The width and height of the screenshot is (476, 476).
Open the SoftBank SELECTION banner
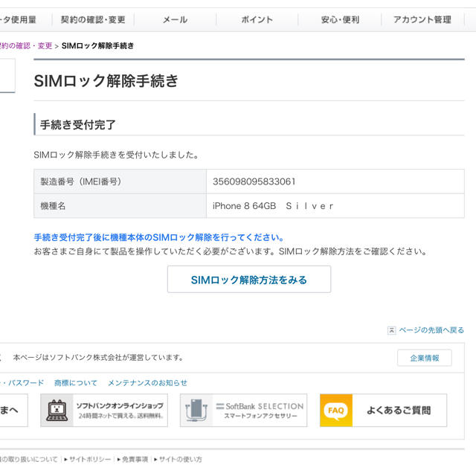coord(243,410)
